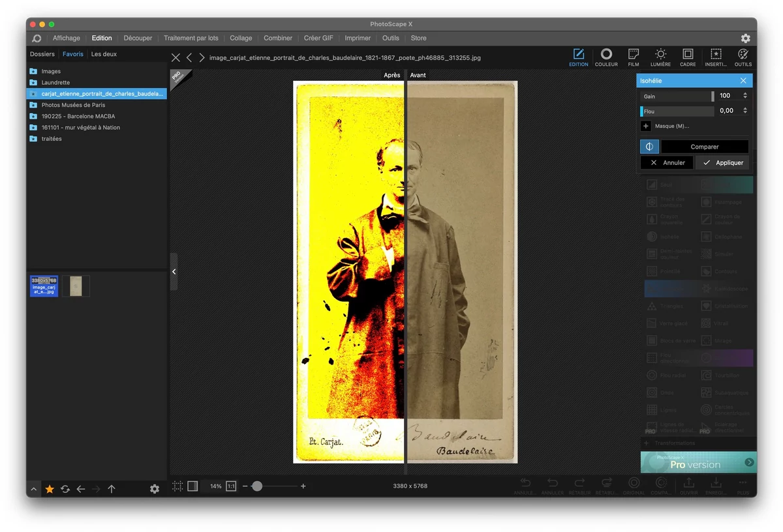Zoom out with the minus button
783x532 pixels.
[245, 486]
